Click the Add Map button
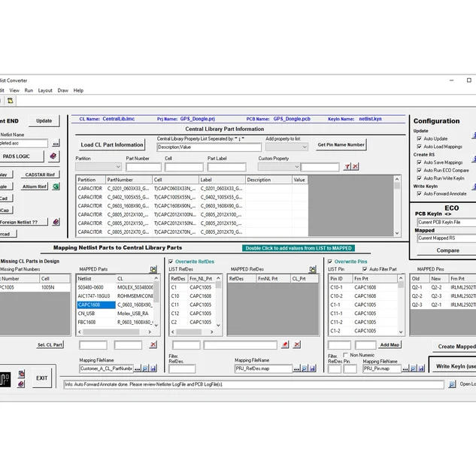The image size is (476, 476). tap(390, 344)
